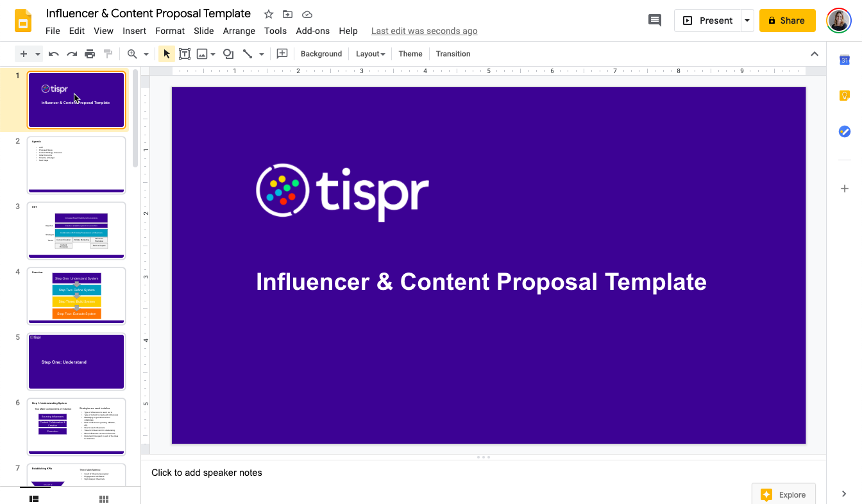This screenshot has width=862, height=504.
Task: Open the Google account avatar
Action: [839, 21]
